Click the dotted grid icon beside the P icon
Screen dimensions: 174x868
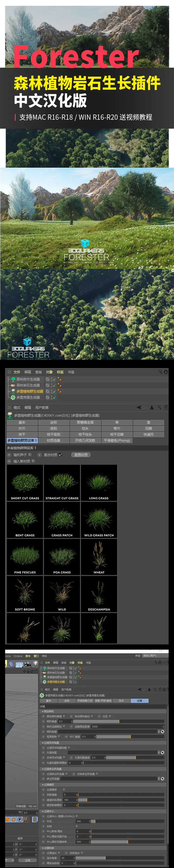[26, 819]
